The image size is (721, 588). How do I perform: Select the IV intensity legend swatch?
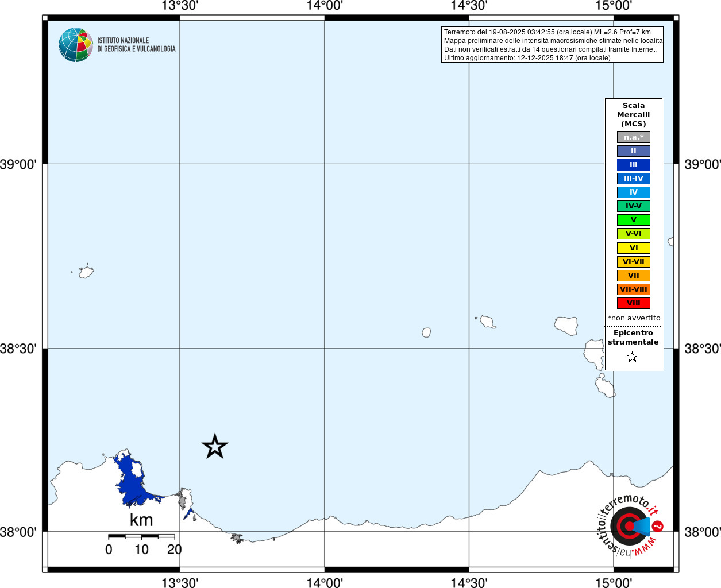[x=634, y=192]
